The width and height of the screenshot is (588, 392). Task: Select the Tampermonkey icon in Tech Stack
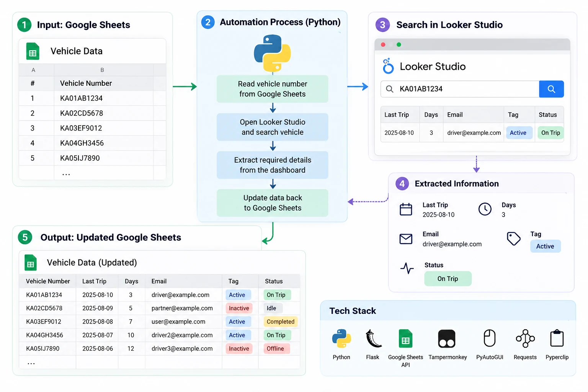coord(447,339)
